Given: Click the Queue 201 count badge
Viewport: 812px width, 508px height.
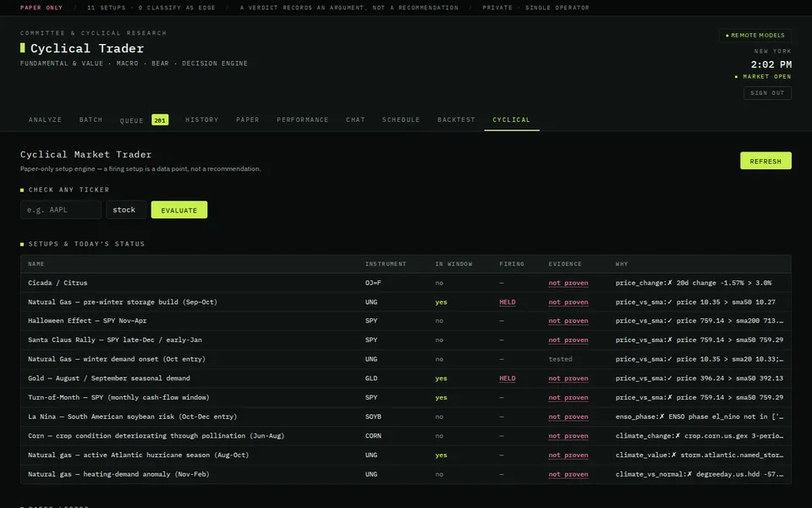Looking at the screenshot, I should click(x=160, y=119).
